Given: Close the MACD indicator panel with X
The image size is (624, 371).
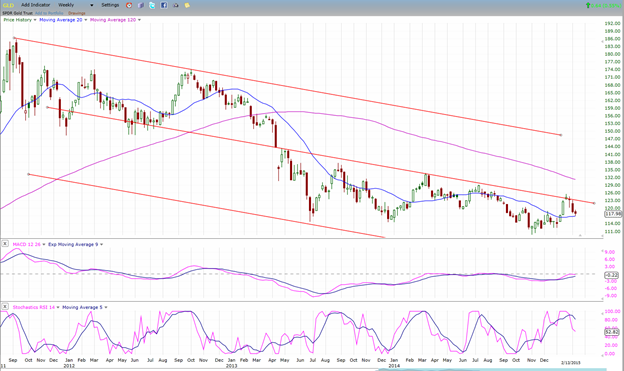Looking at the screenshot, I should 5,244.
